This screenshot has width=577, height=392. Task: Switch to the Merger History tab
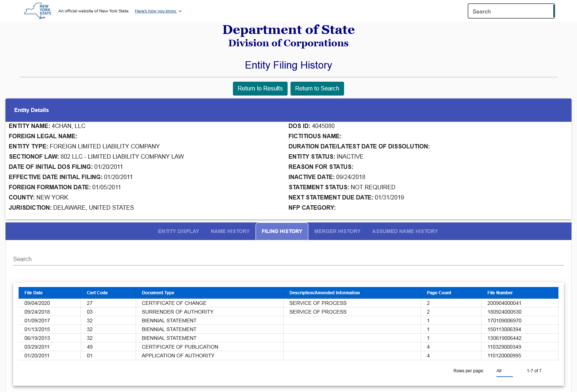click(x=337, y=231)
